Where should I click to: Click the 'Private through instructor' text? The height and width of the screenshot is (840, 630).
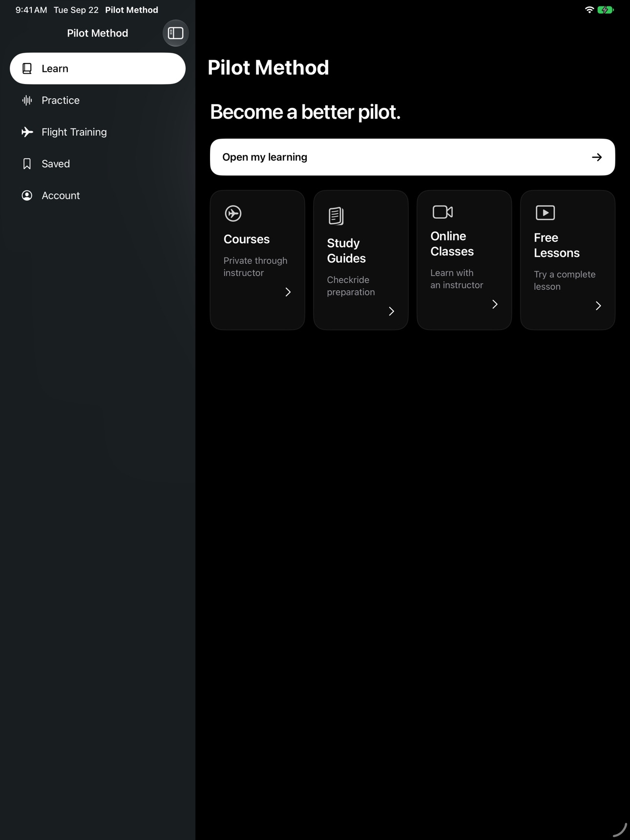pyautogui.click(x=255, y=267)
